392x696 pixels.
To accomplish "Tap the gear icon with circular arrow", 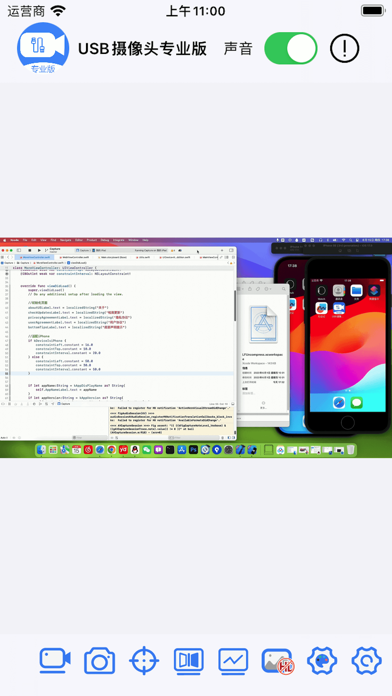I will pos(366,661).
